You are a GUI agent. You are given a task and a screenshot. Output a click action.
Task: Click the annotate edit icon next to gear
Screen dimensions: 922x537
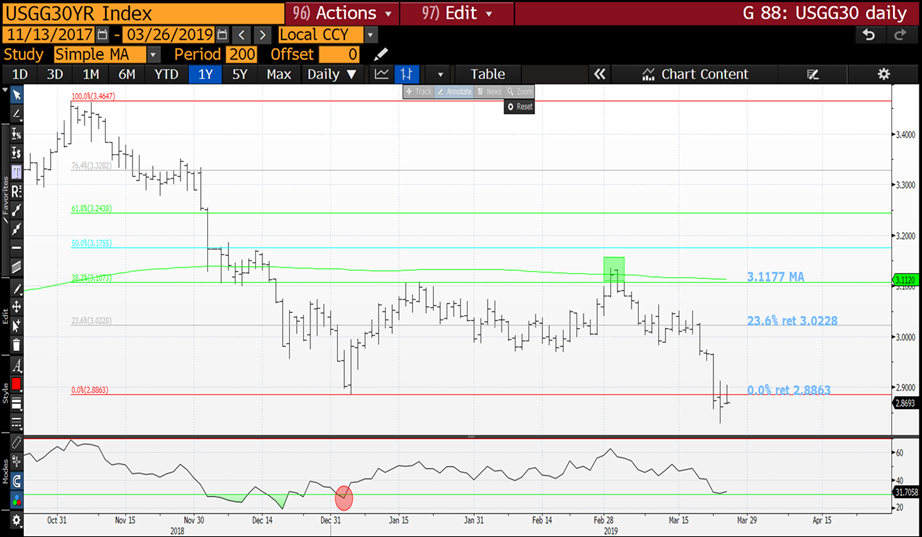click(x=813, y=74)
